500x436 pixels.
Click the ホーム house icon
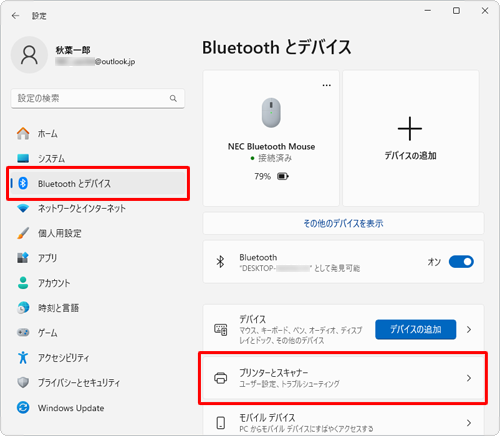(23, 134)
